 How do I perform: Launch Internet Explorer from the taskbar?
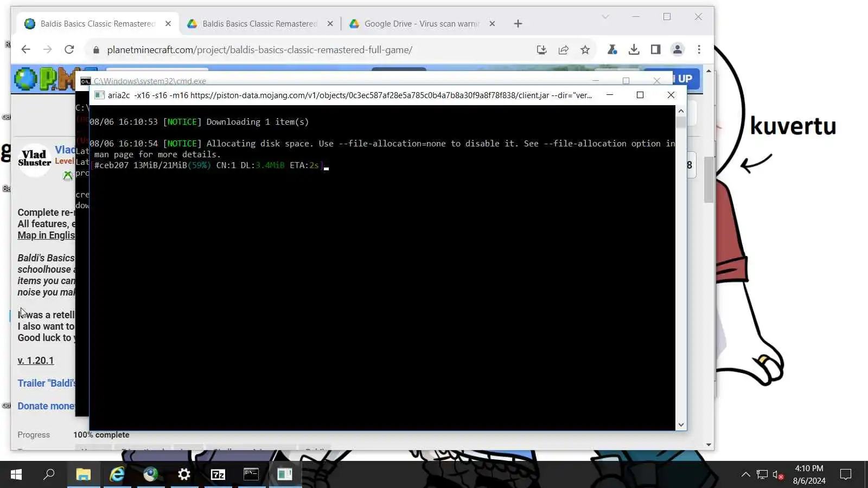coord(117,475)
